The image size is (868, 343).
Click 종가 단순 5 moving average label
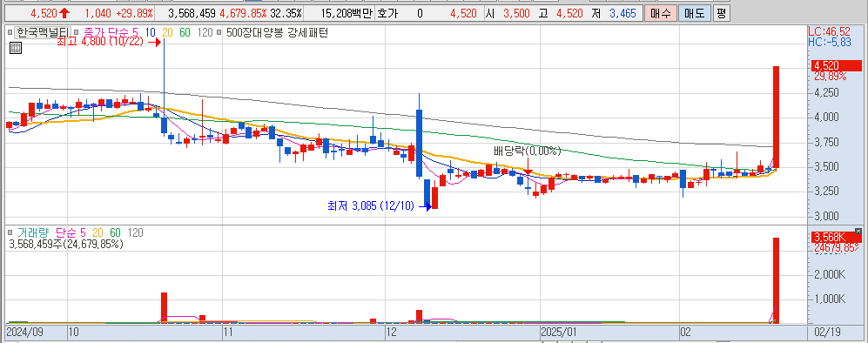[x=111, y=33]
